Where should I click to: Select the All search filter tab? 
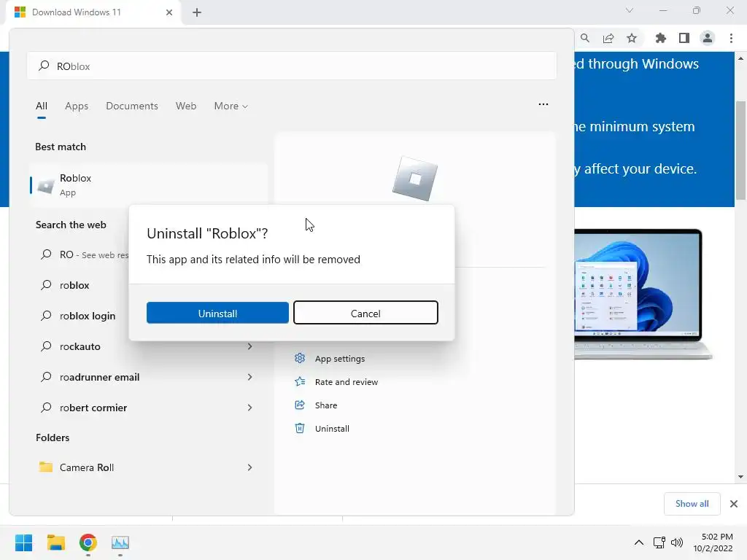[42, 106]
